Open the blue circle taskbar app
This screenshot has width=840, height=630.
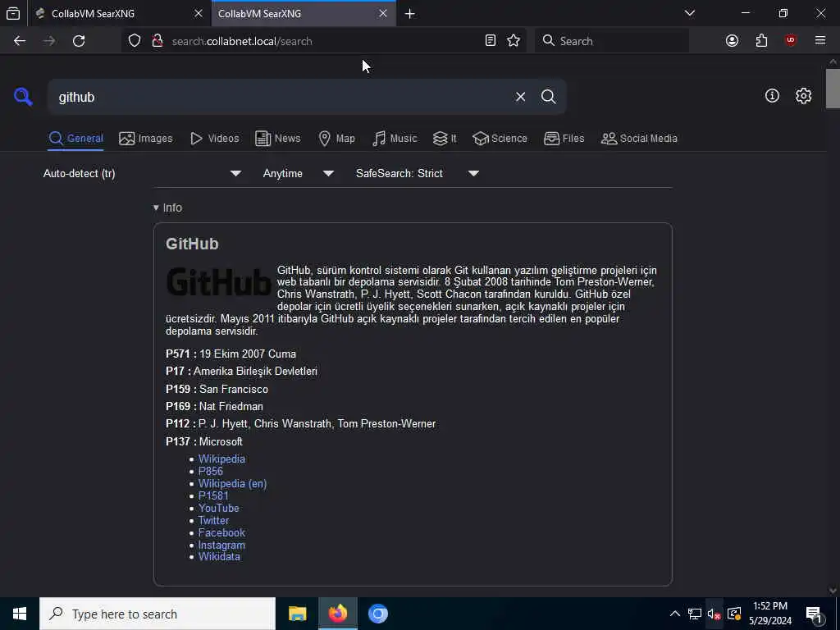coord(377,614)
